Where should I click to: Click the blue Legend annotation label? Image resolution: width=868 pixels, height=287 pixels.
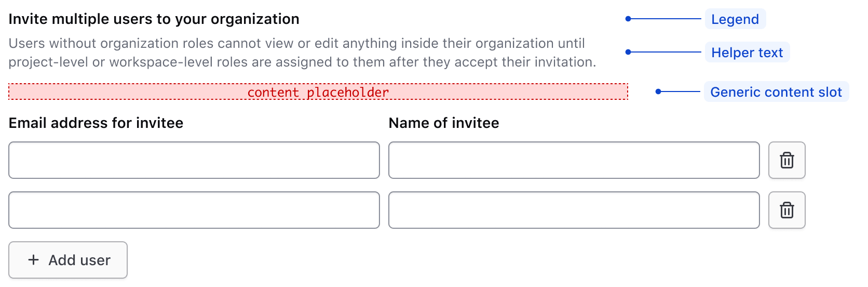(x=735, y=19)
